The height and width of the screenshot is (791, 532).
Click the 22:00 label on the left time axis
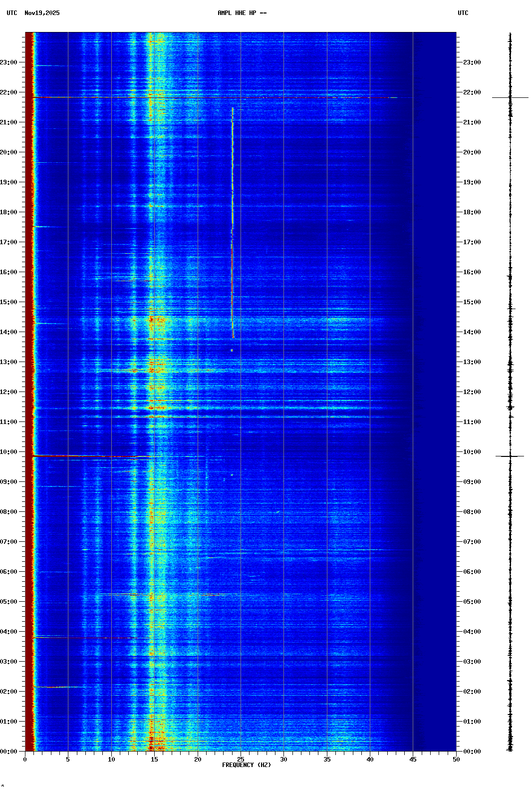[x=8, y=92]
